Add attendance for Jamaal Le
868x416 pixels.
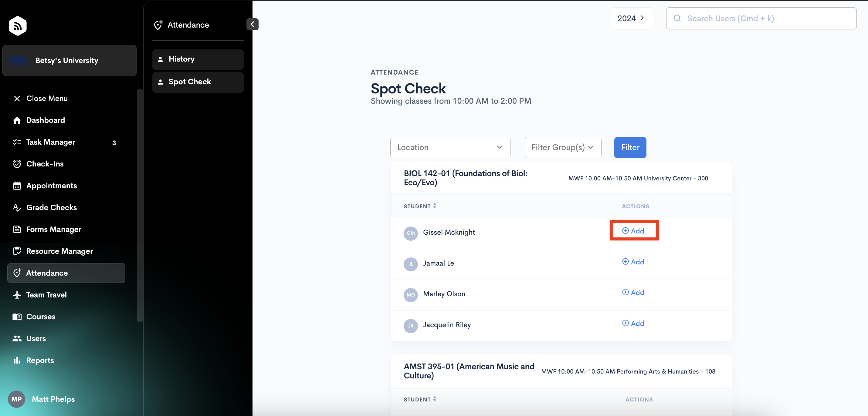point(633,262)
